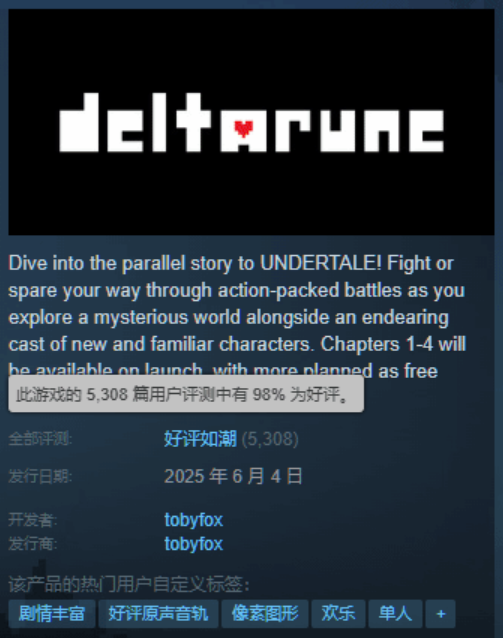Click the review percentage tooltip
The height and width of the screenshot is (638, 503).
[x=186, y=394]
